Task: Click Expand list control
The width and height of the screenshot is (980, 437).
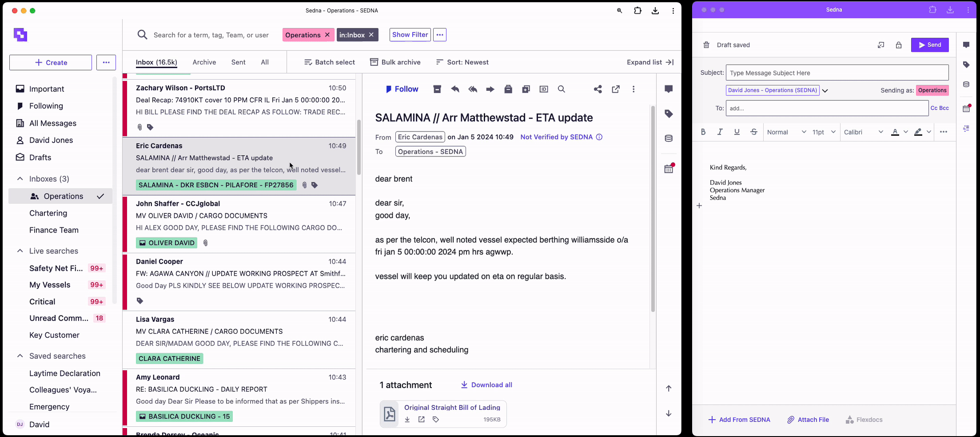Action: (650, 62)
